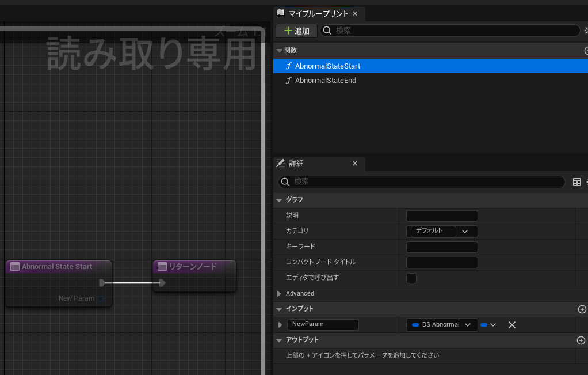Screen dimensions: 588x375
Task: Open the blue pin container type dropdown
Action: [x=488, y=325]
